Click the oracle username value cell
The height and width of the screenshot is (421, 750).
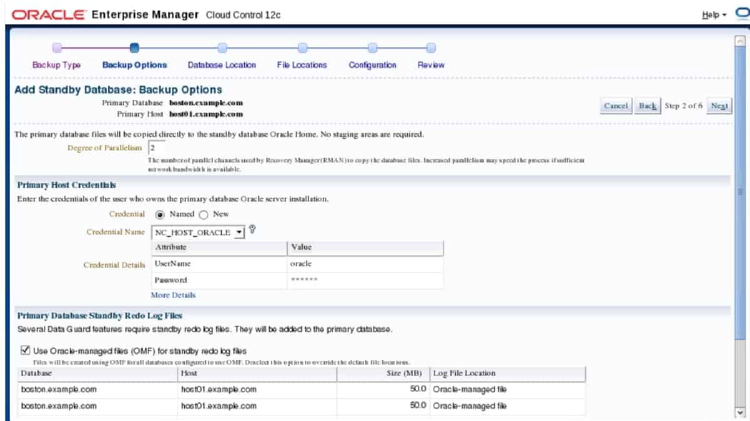[x=365, y=264]
